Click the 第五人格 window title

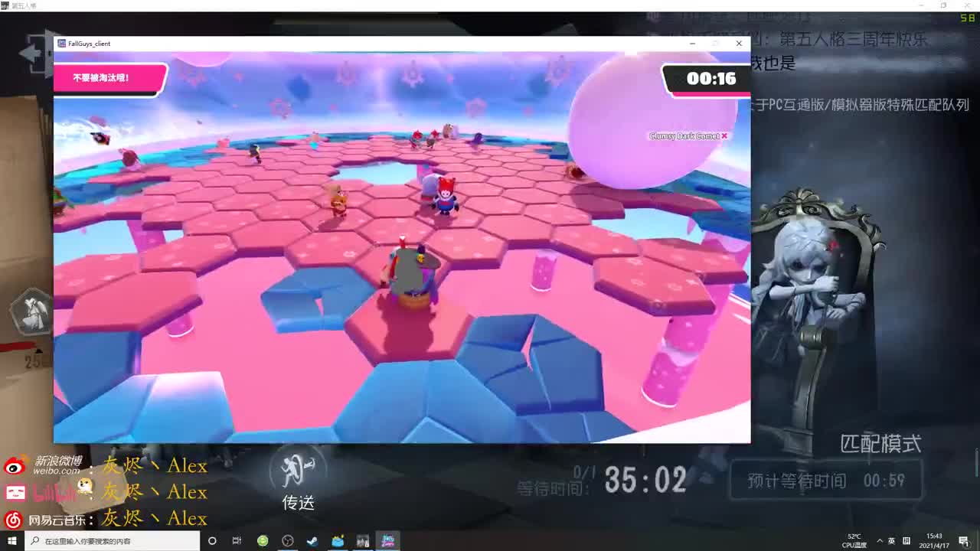click(x=24, y=5)
